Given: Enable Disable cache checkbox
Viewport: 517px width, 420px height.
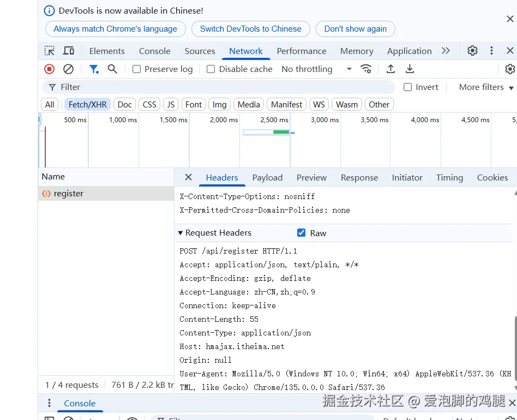Looking at the screenshot, I should (x=211, y=69).
